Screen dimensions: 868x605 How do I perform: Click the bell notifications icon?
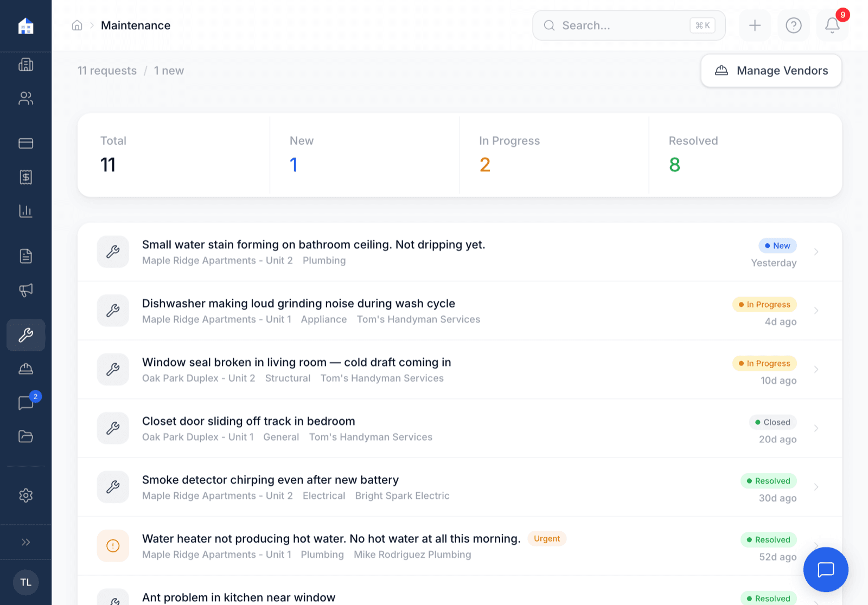pos(832,25)
